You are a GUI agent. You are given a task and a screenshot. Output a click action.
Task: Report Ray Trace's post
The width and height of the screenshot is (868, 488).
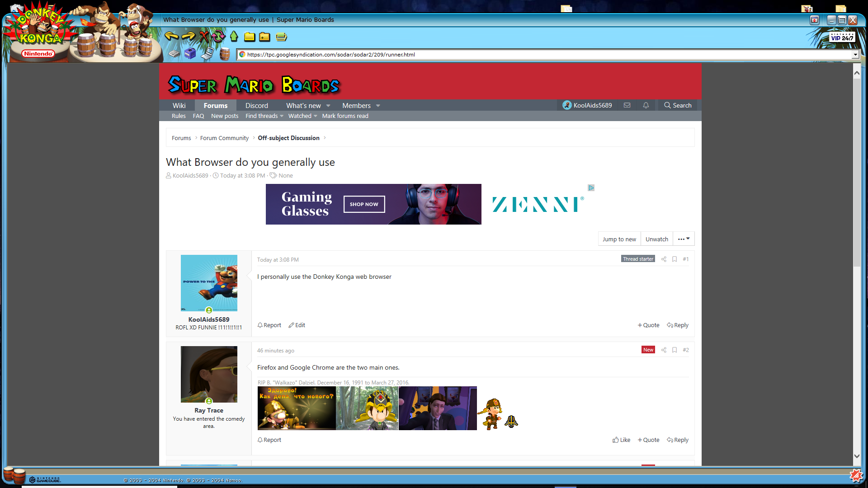[269, 440]
